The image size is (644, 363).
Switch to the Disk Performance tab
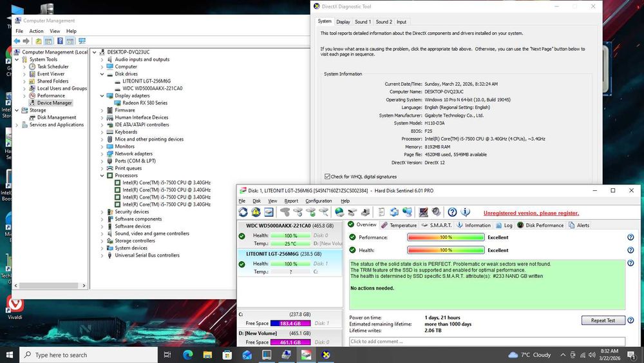click(540, 225)
